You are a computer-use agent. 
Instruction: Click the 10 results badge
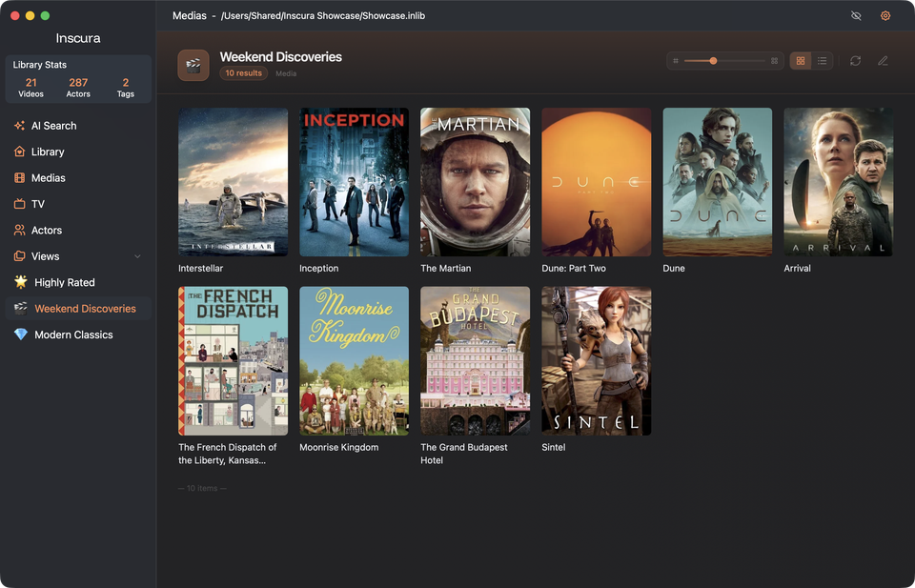tap(243, 73)
